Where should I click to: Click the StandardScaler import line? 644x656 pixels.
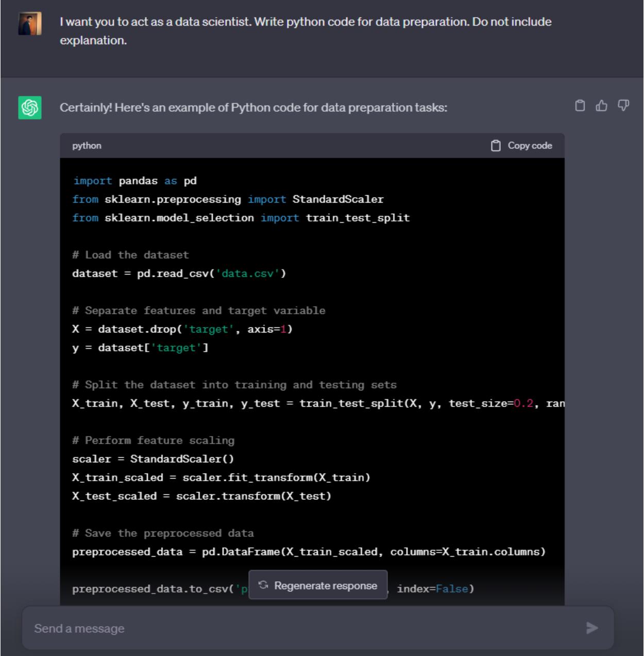(228, 199)
